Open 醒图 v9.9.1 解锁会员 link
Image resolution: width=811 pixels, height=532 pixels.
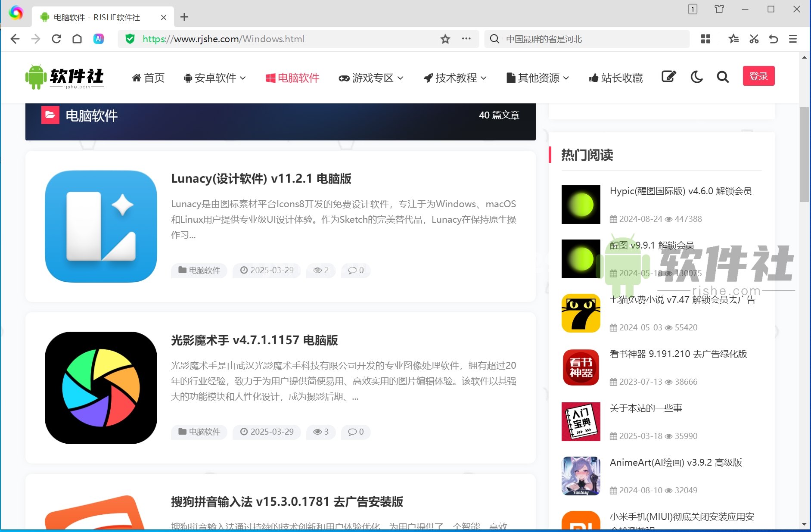coord(652,246)
